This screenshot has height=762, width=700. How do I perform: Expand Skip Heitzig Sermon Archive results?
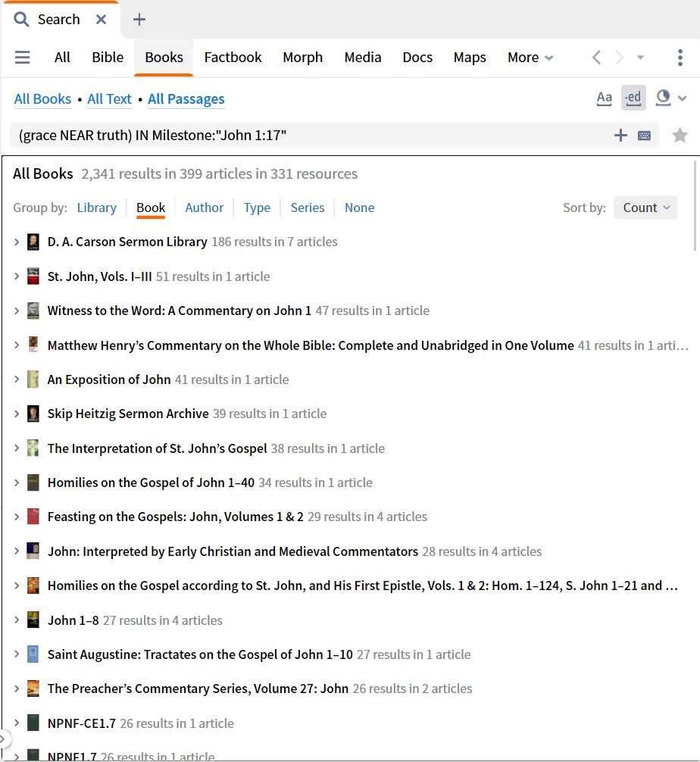(x=17, y=414)
